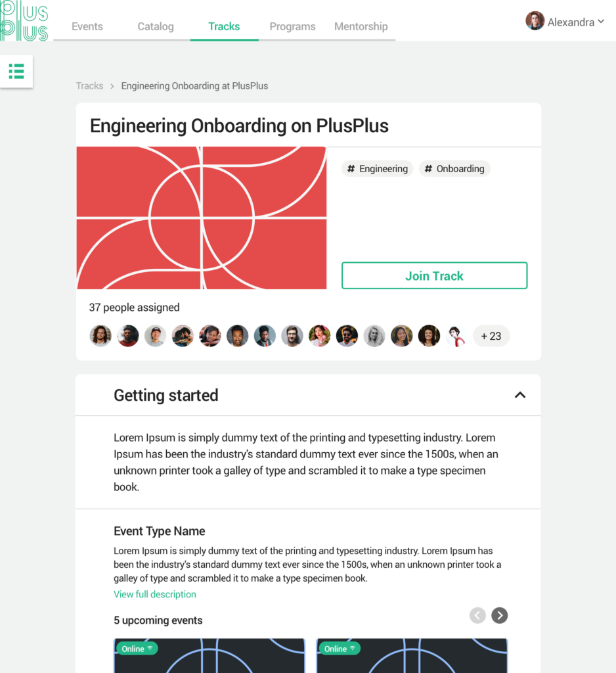
Task: Collapse the Getting started section
Action: (x=520, y=395)
